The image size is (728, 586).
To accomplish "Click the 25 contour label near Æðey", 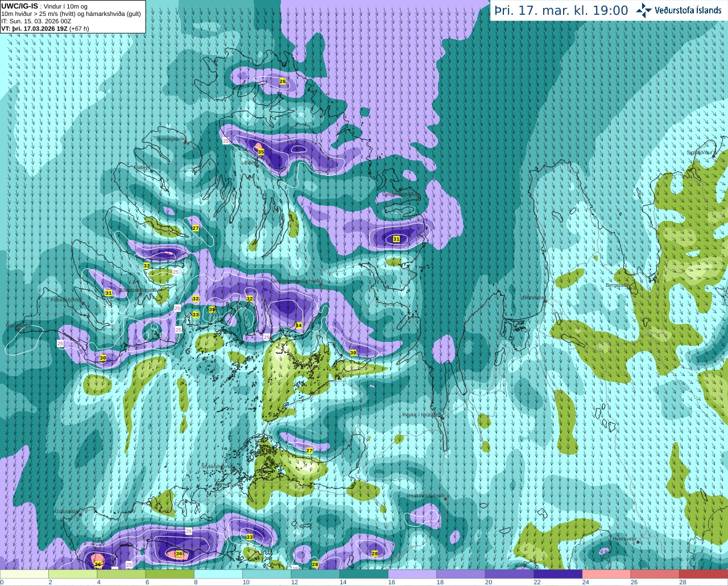I will click(x=226, y=141).
